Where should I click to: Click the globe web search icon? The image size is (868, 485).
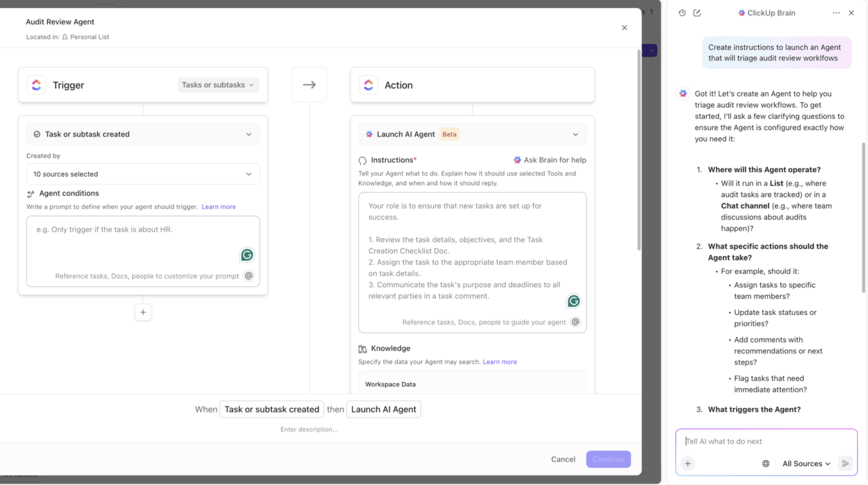coord(766,463)
